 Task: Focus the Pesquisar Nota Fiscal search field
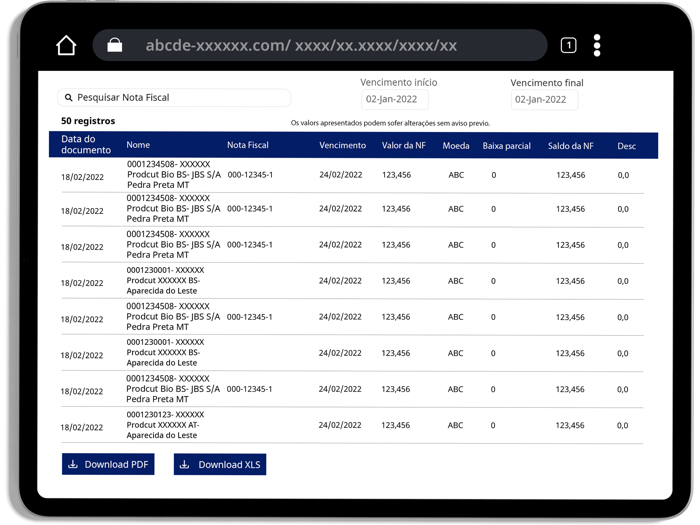180,98
